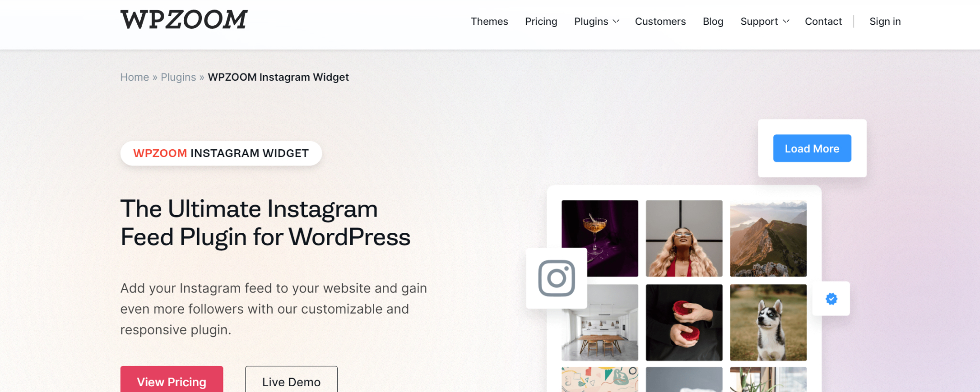Open the Pricing menu item
The image size is (980, 392).
pyautogui.click(x=541, y=22)
